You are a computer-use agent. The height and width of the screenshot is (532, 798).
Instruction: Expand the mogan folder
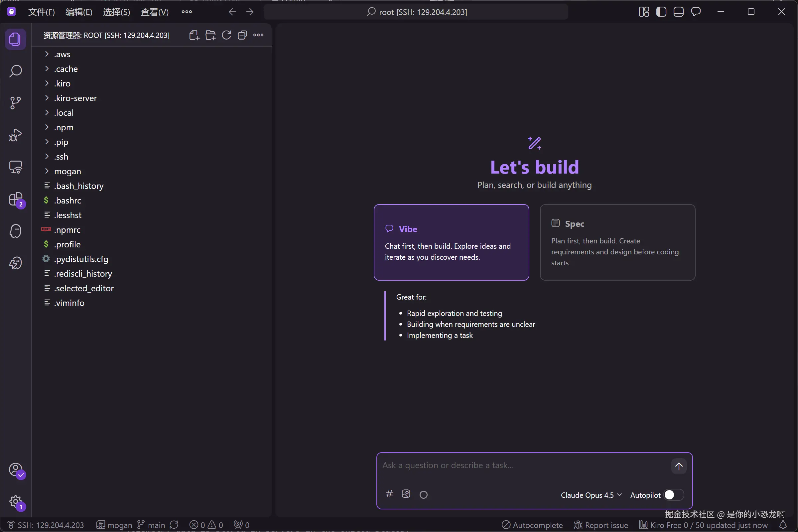point(67,171)
